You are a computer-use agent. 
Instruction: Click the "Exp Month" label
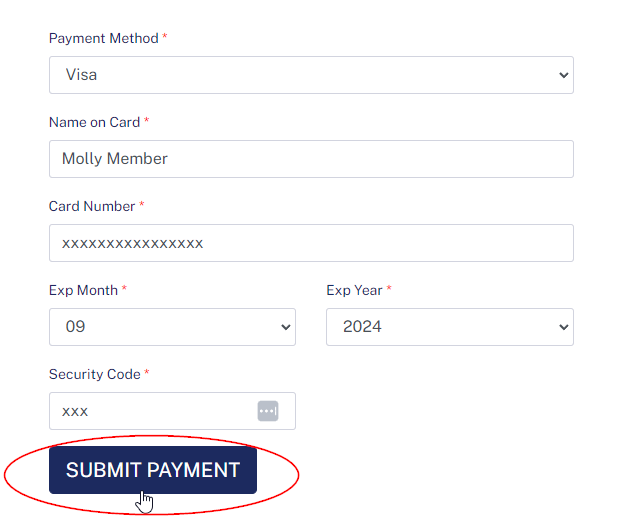point(83,290)
